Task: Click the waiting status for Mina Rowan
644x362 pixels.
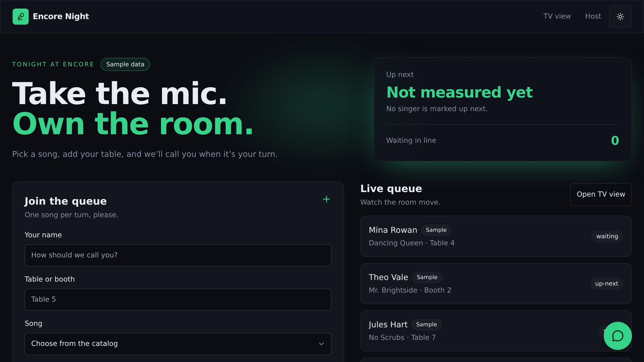Action: pos(607,236)
